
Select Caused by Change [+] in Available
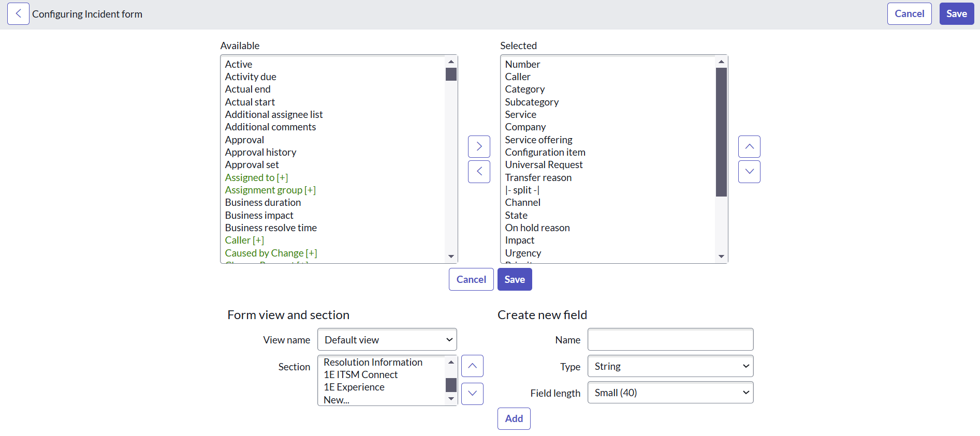click(x=271, y=253)
